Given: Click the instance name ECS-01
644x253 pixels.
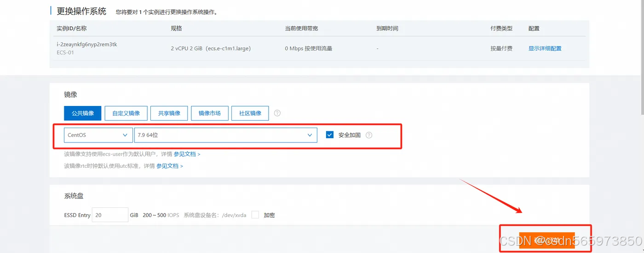Looking at the screenshot, I should point(65,53).
